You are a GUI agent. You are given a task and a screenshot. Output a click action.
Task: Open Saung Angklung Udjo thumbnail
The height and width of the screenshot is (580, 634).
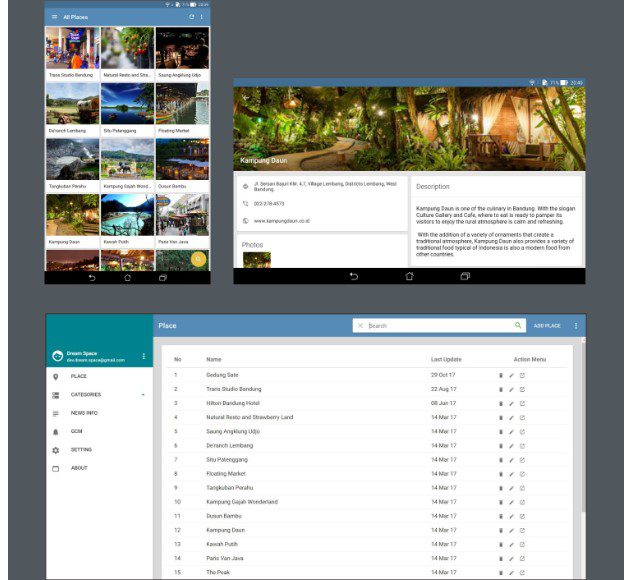pos(182,48)
